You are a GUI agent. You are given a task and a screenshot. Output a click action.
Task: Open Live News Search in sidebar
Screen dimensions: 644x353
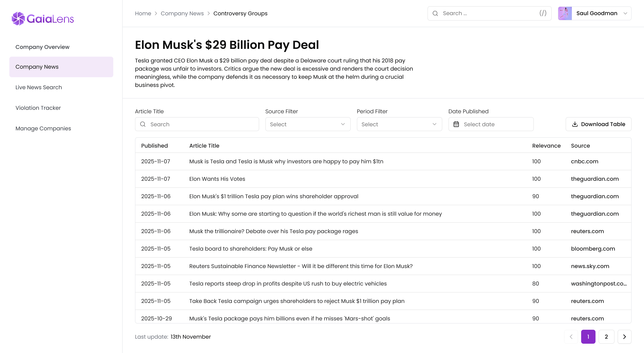click(x=38, y=87)
